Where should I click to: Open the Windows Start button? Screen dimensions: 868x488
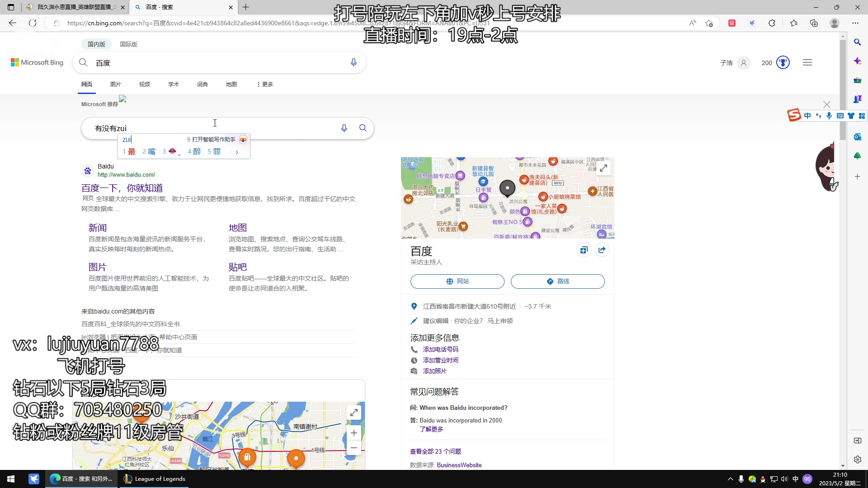[x=11, y=479]
